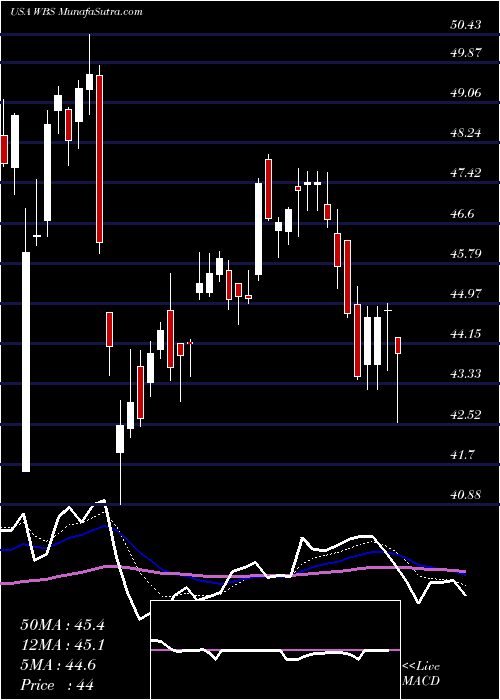
Task: Select the 42.52 price axis label
Action: [466, 415]
